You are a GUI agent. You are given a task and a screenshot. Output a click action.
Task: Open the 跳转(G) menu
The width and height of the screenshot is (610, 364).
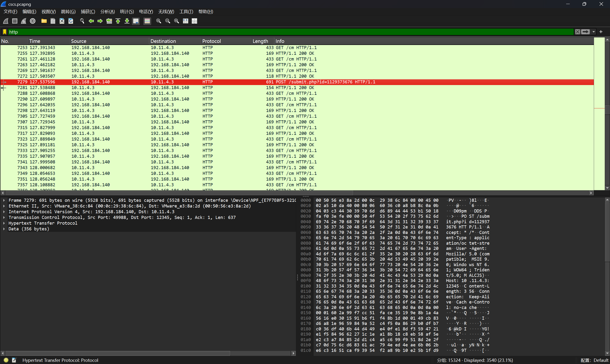68,11
